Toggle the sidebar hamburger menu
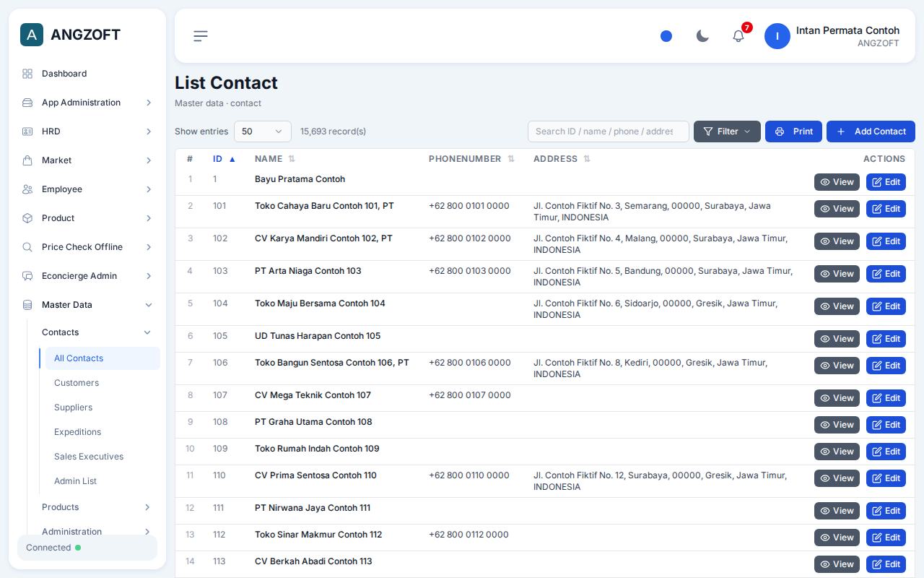 point(201,36)
